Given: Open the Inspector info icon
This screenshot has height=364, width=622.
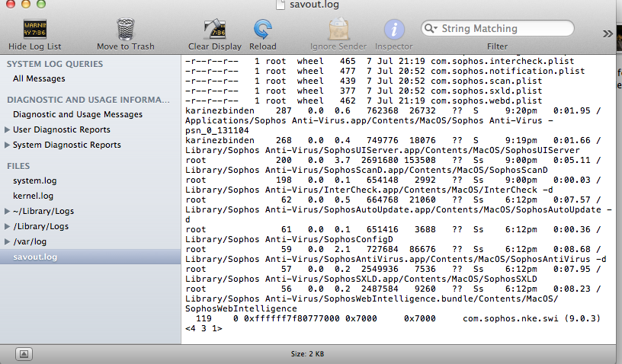Looking at the screenshot, I should [394, 29].
